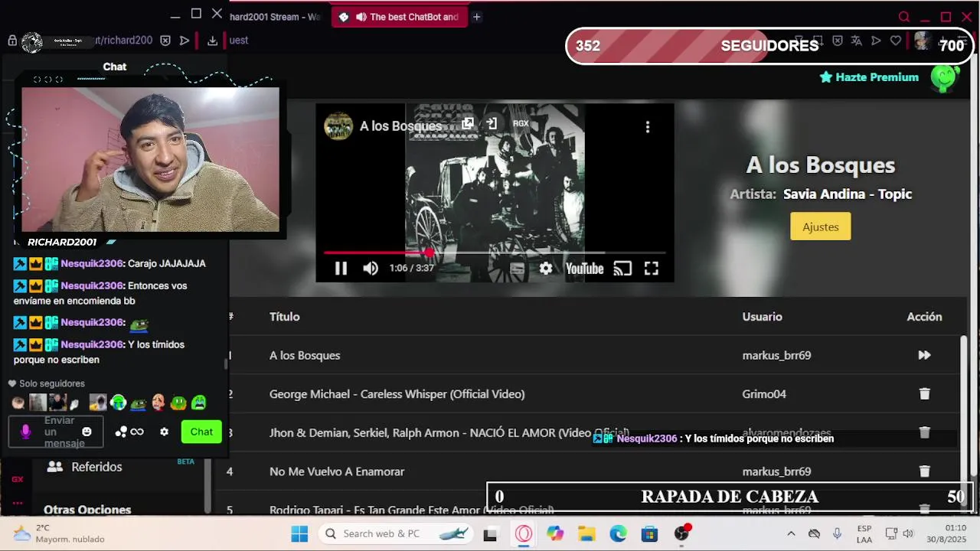Click the taskbar 'Search web & PC' box
Screen dimensions: 980x551
(x=394, y=534)
